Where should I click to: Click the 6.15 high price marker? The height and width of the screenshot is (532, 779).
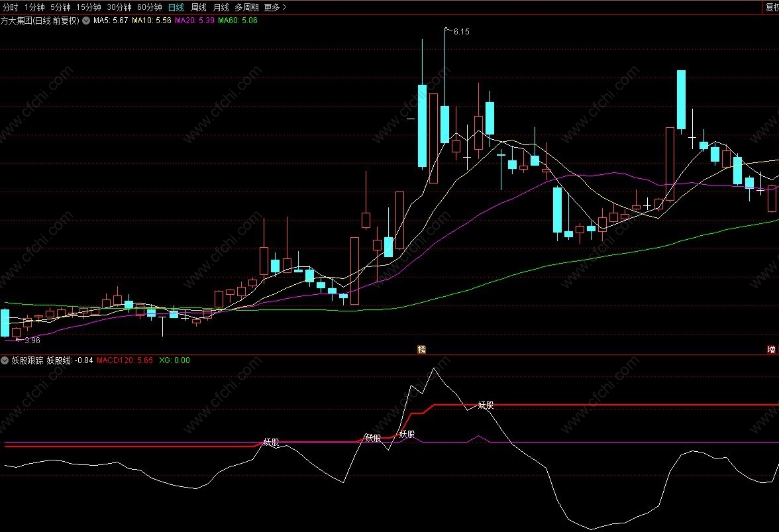462,32
